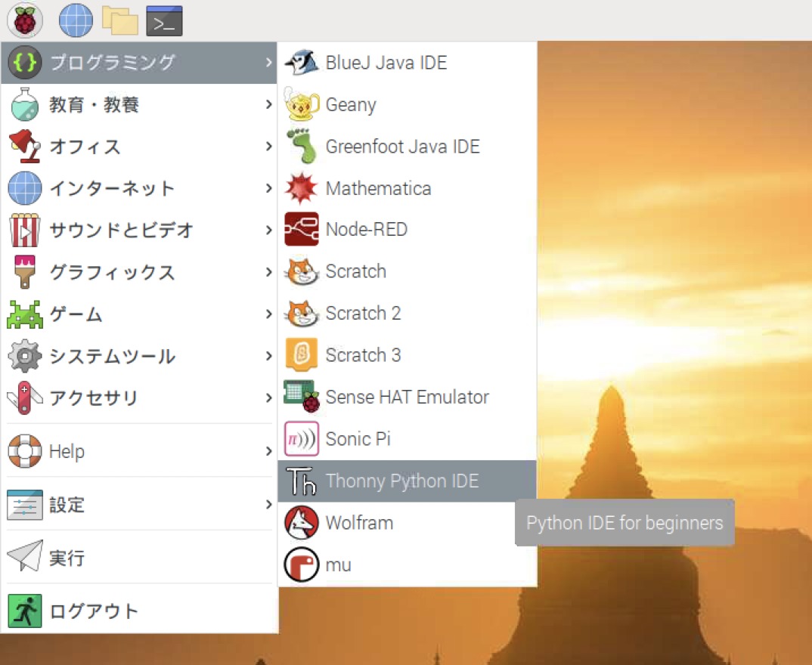Click the Mathematica red star icon
The height and width of the screenshot is (665, 812).
(x=302, y=188)
